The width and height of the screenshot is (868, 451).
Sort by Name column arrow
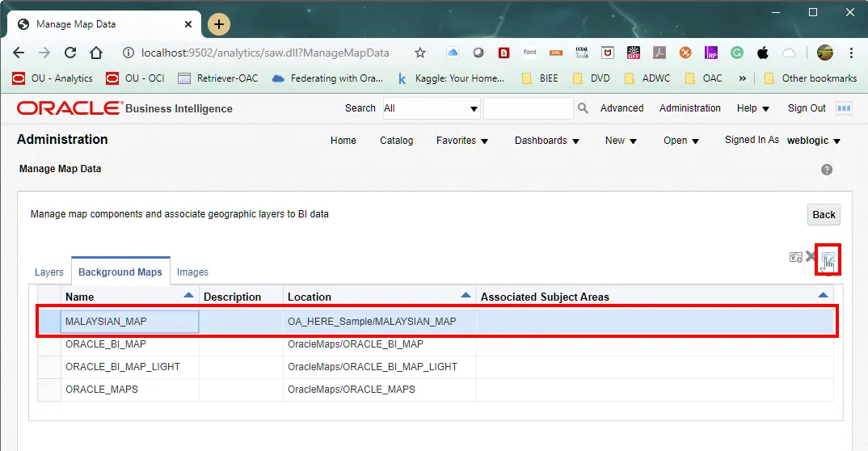(188, 296)
